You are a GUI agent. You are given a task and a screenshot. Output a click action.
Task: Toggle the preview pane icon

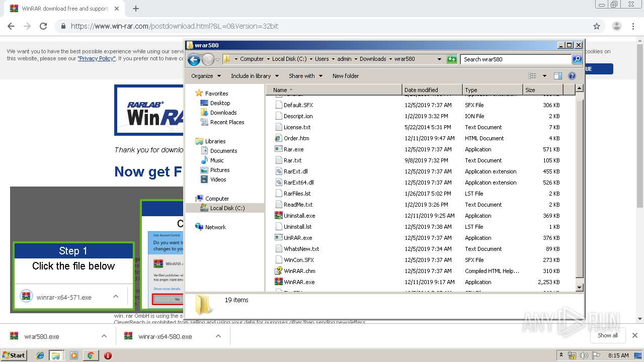557,76
